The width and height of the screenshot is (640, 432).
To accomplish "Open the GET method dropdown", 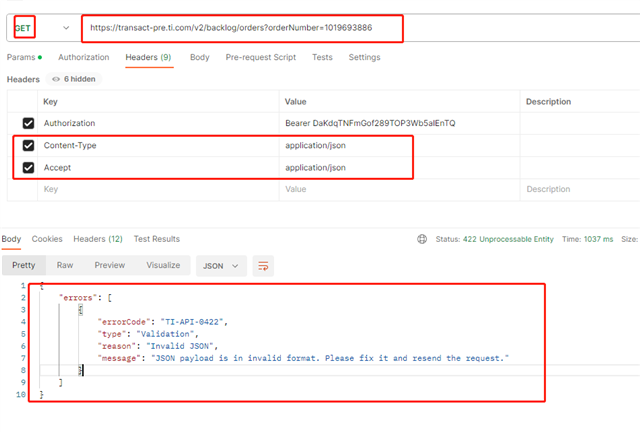I will tap(66, 28).
